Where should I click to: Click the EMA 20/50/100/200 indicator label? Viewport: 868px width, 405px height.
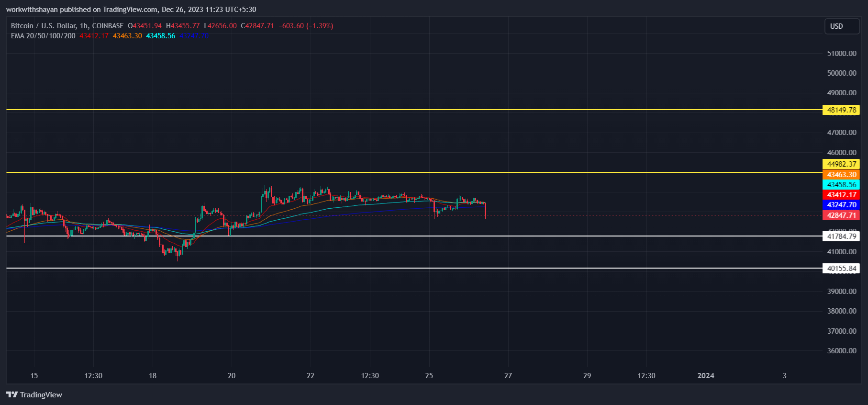(43, 36)
